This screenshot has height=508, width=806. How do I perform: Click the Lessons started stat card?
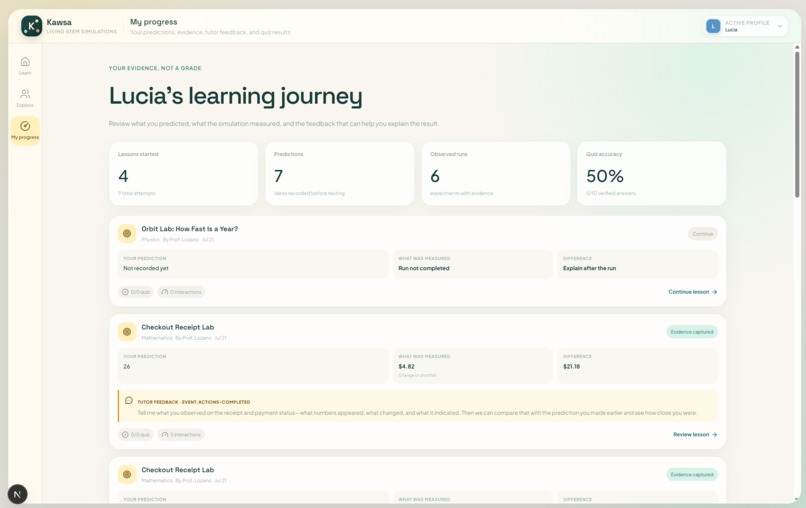tap(184, 174)
